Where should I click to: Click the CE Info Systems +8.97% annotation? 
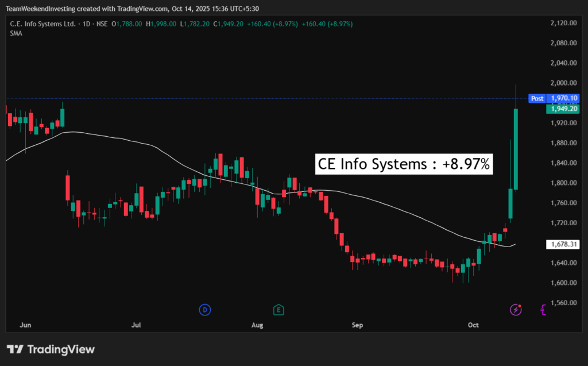pyautogui.click(x=404, y=164)
